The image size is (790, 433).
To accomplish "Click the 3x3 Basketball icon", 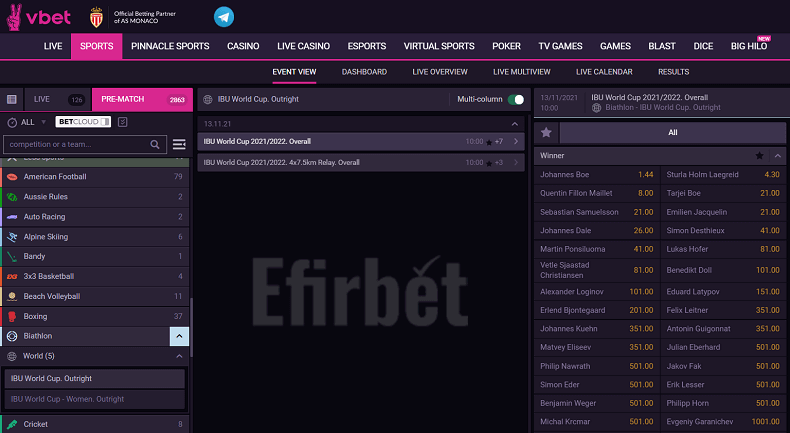I will coord(12,276).
